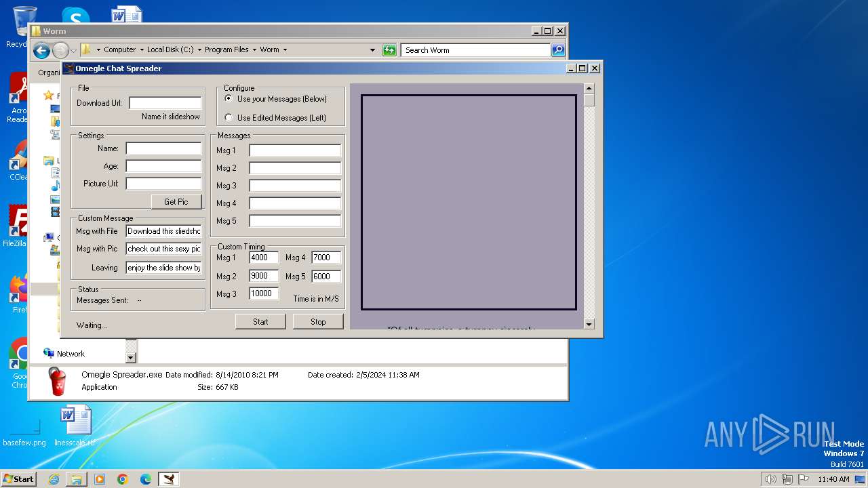Click the Omegle Spreader.exe icon in details pane
Screen dimensions: 868x488
coord(58,381)
